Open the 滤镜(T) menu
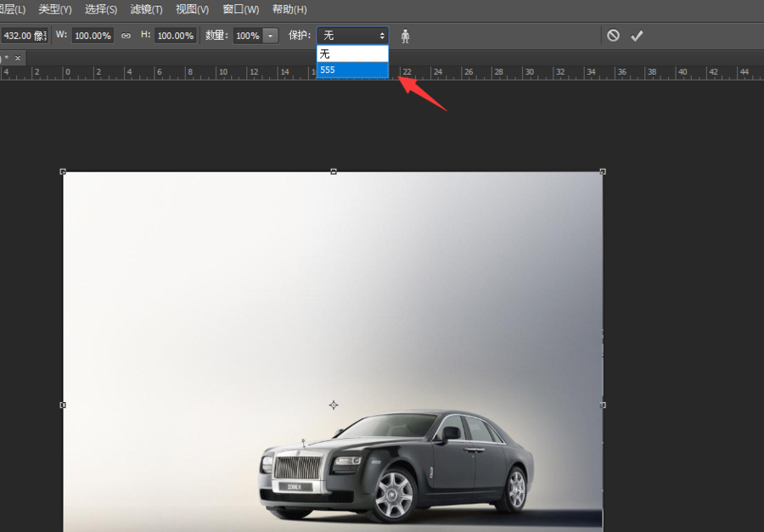This screenshot has height=532, width=764. [146, 9]
